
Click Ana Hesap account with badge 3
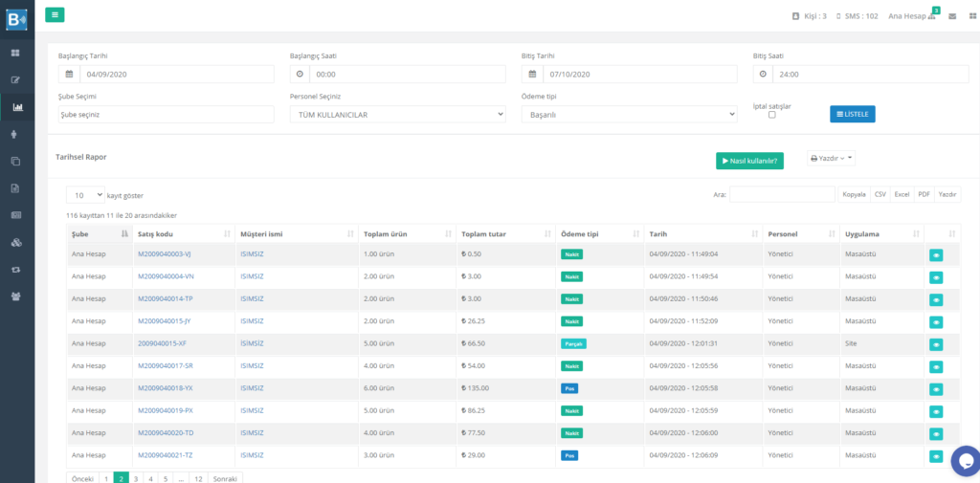[x=912, y=16]
